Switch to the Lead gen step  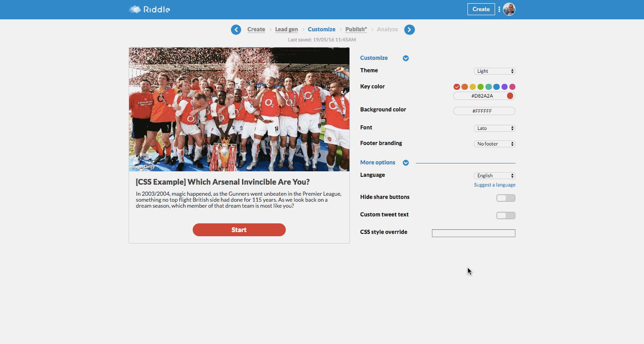(286, 29)
